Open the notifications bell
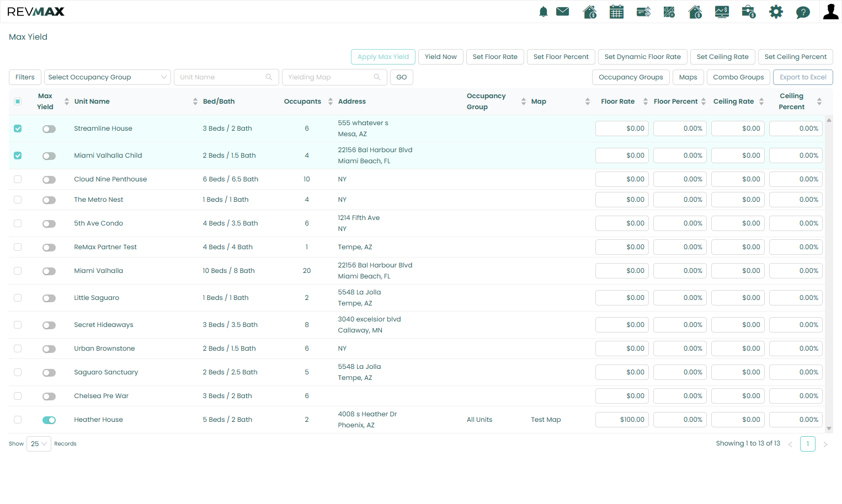The width and height of the screenshot is (842, 504). (543, 12)
